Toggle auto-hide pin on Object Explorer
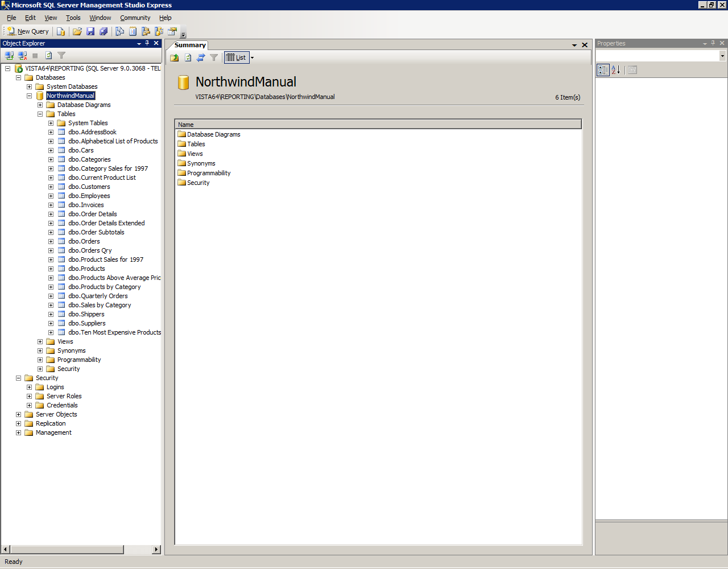The width and height of the screenshot is (728, 569). 147,43
